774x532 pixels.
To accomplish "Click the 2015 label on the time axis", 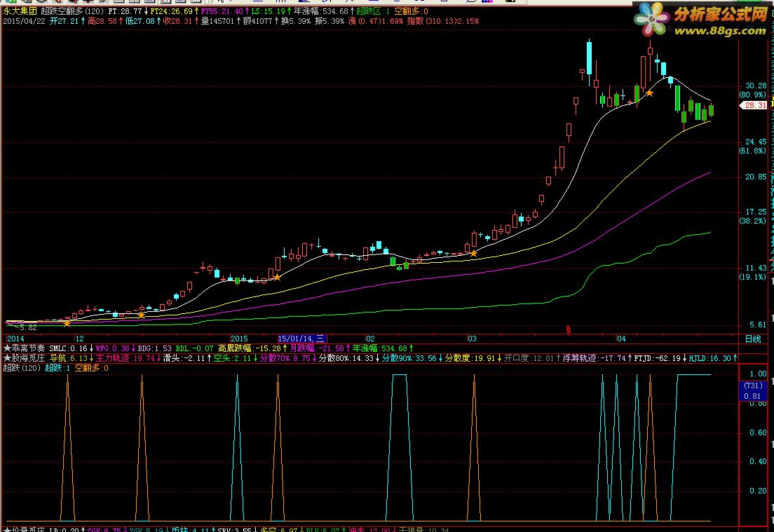I will (x=239, y=339).
